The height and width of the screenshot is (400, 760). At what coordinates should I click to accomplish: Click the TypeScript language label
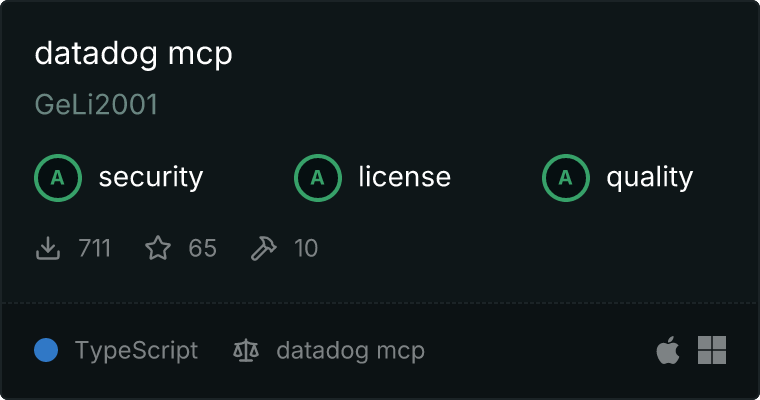pyautogui.click(x=136, y=351)
